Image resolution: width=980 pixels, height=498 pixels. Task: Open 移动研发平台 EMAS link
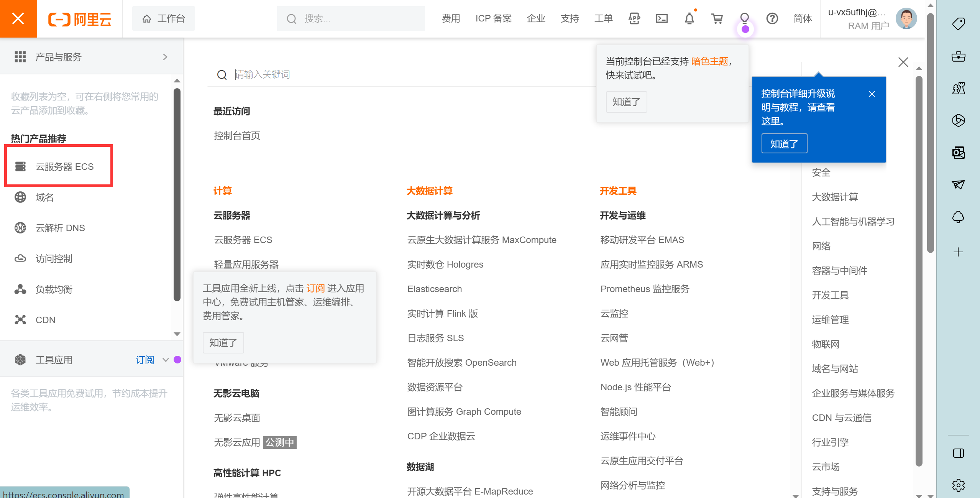(x=642, y=240)
